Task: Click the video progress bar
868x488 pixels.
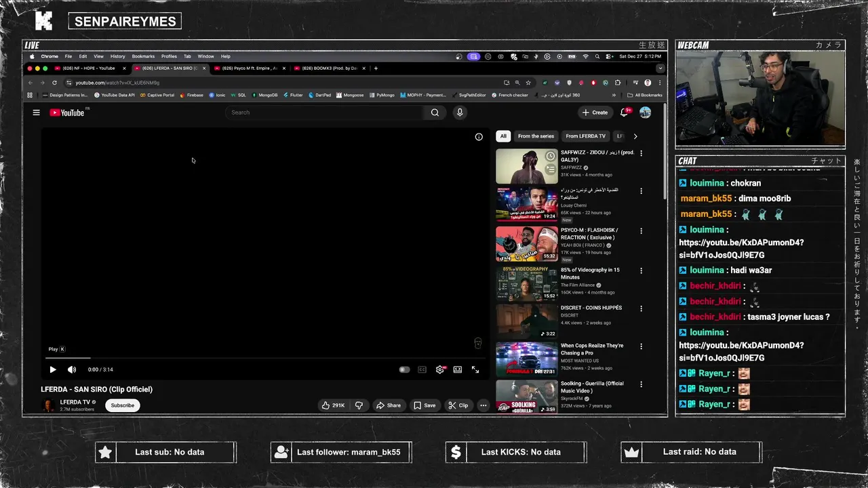Action: [264, 357]
